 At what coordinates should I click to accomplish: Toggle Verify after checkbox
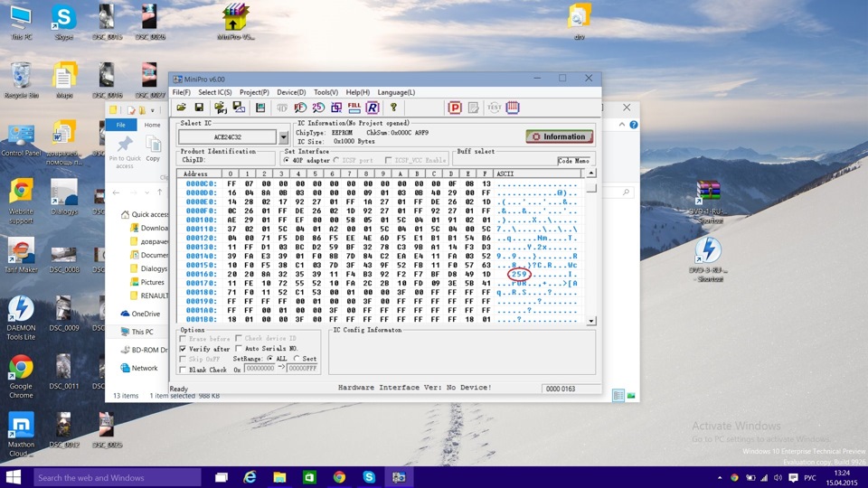[183, 349]
